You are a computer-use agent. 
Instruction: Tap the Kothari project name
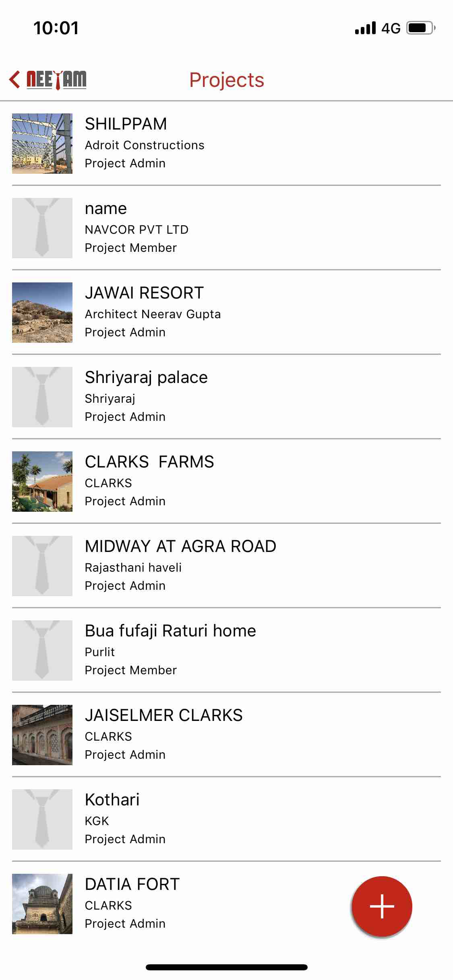tap(112, 800)
